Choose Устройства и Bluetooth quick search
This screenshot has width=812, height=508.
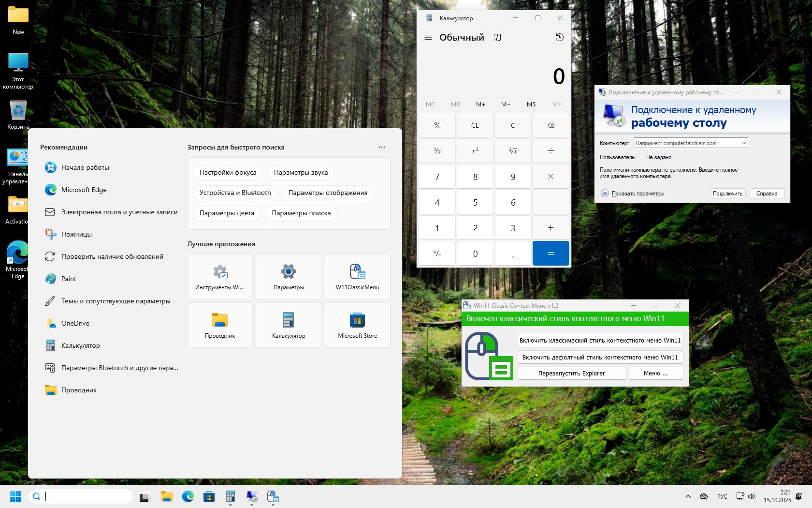click(x=235, y=193)
